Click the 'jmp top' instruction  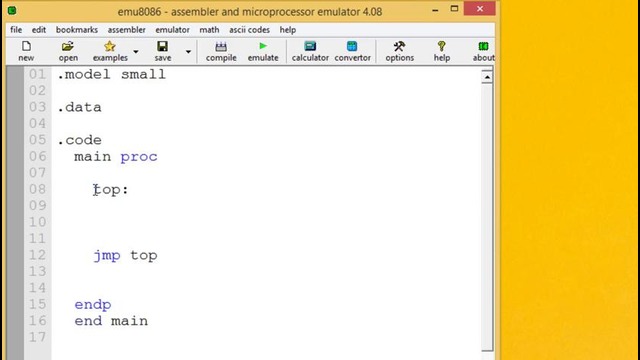click(125, 256)
